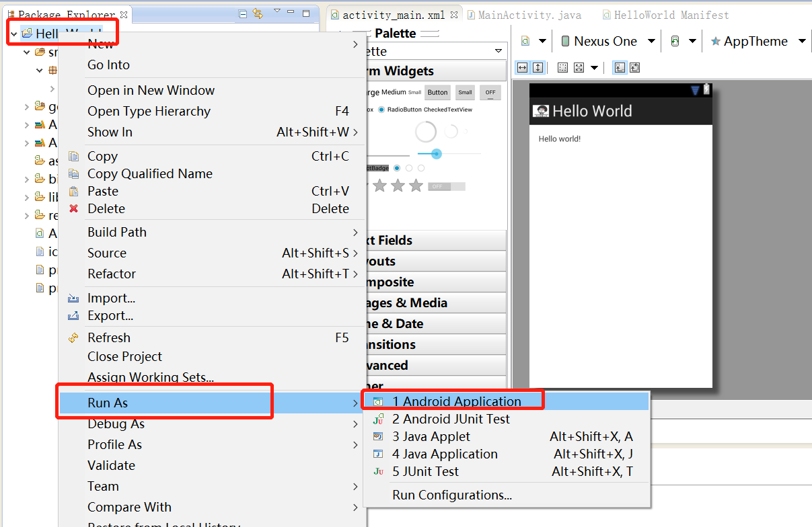Collapse the src folder node
The image size is (812, 527).
tap(27, 52)
